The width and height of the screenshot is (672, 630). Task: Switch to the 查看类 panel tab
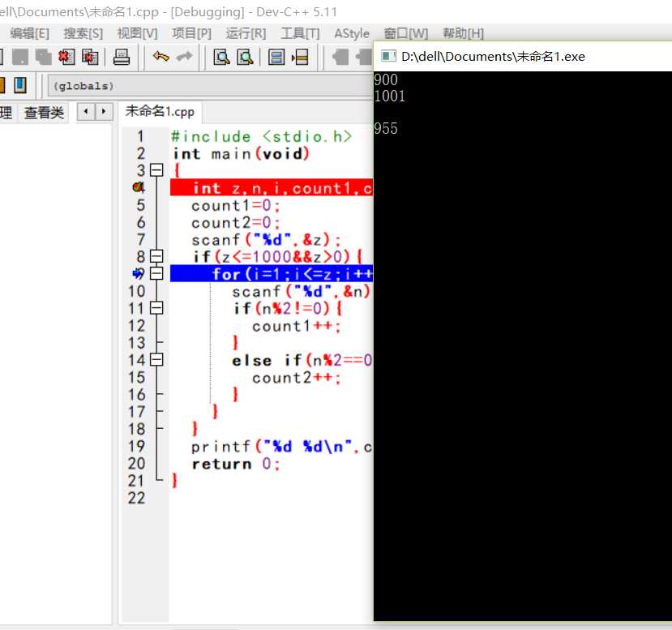44,113
